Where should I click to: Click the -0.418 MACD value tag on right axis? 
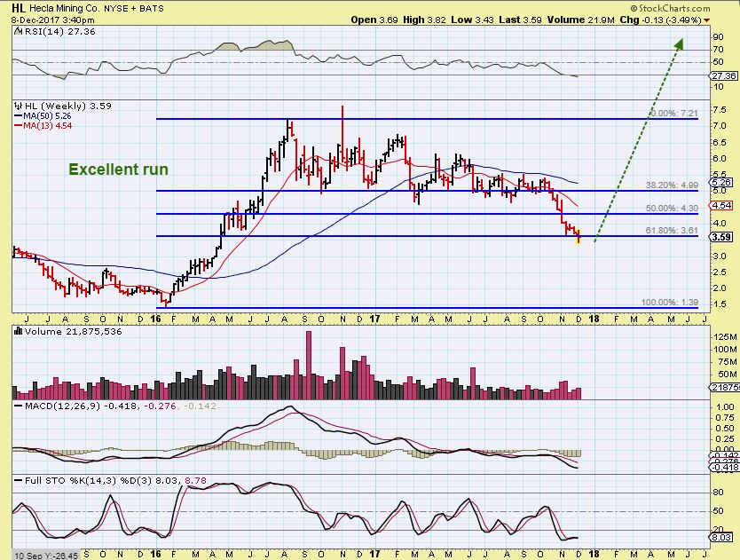click(726, 467)
